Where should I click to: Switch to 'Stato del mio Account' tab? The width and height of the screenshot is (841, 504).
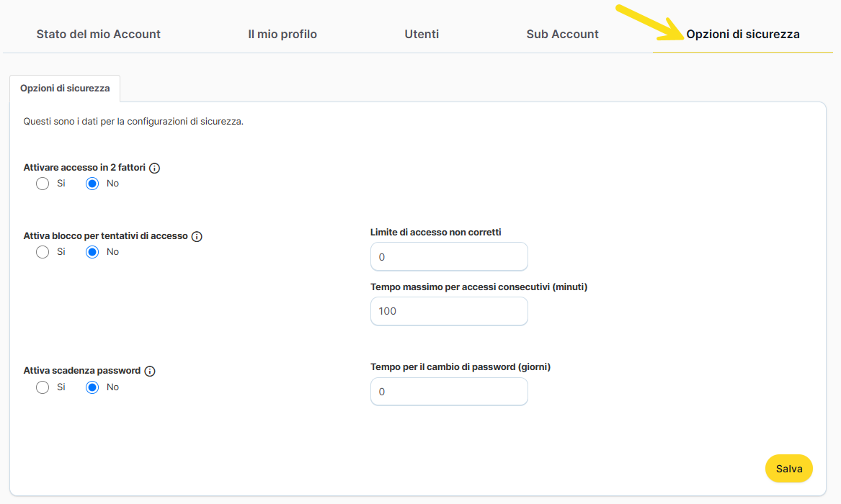[x=99, y=34]
